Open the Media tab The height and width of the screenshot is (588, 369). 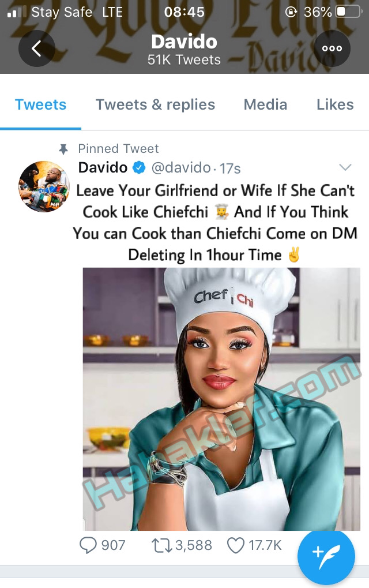(x=265, y=104)
